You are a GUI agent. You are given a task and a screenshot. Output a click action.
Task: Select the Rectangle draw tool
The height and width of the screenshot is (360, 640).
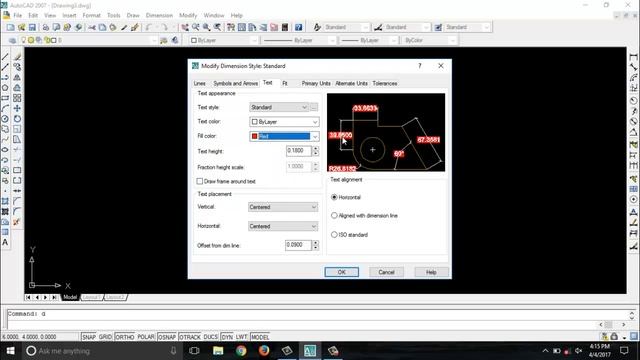(5, 98)
